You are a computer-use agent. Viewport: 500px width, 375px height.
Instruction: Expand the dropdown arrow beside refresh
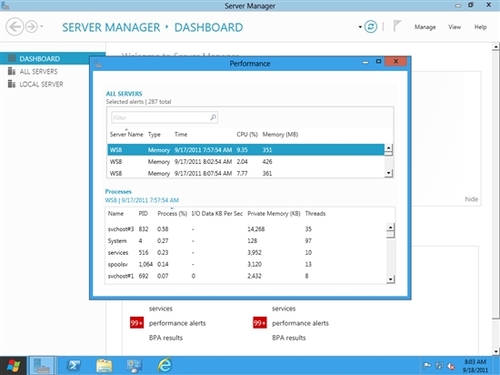[360, 27]
